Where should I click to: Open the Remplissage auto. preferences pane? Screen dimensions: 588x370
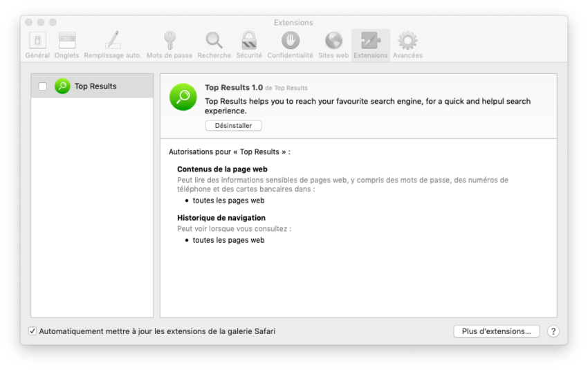tap(113, 46)
